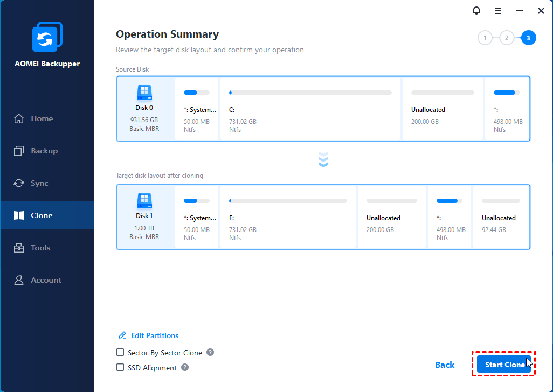Image resolution: width=553 pixels, height=392 pixels.
Task: Open the Edit Partitions link
Action: click(155, 335)
